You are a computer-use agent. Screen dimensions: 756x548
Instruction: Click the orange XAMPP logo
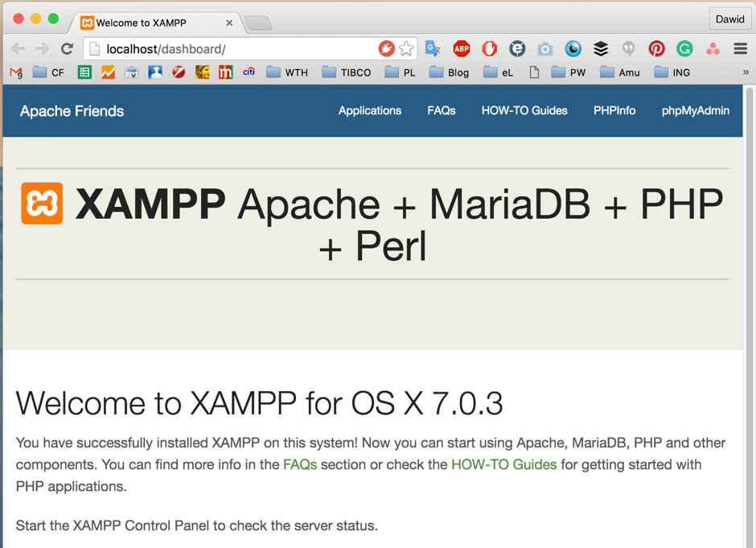[42, 204]
